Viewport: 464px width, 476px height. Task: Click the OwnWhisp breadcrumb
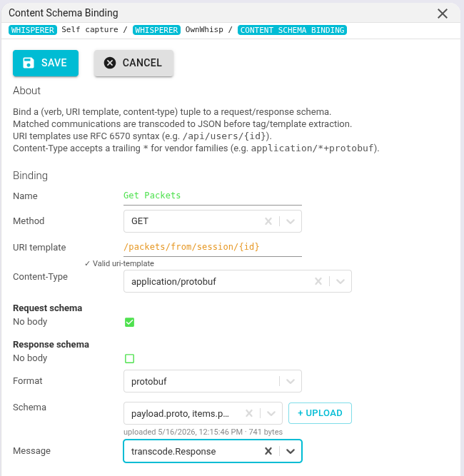(204, 30)
